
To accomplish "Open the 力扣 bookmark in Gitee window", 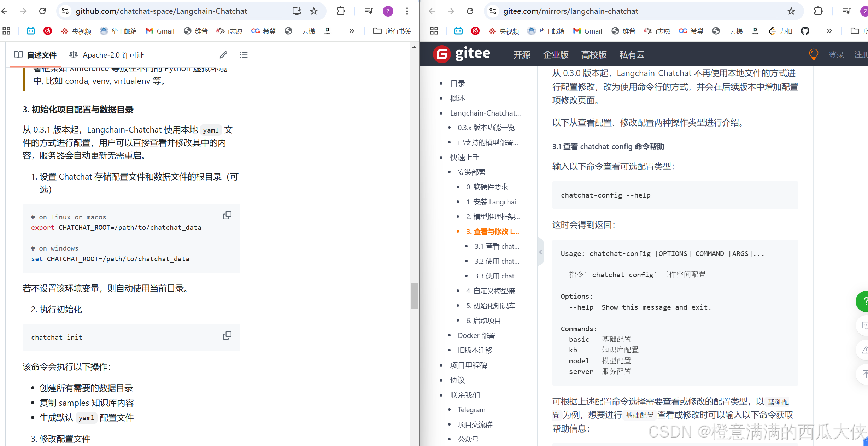I will (x=780, y=31).
